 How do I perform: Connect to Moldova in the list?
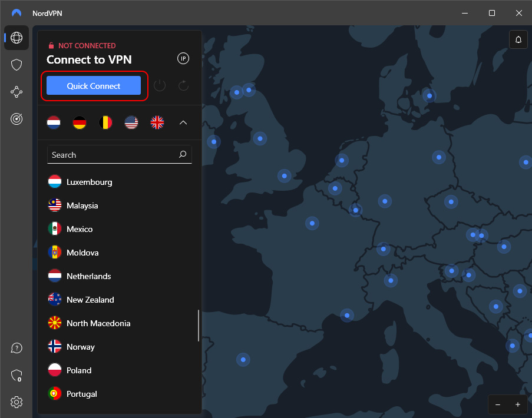coord(120,253)
